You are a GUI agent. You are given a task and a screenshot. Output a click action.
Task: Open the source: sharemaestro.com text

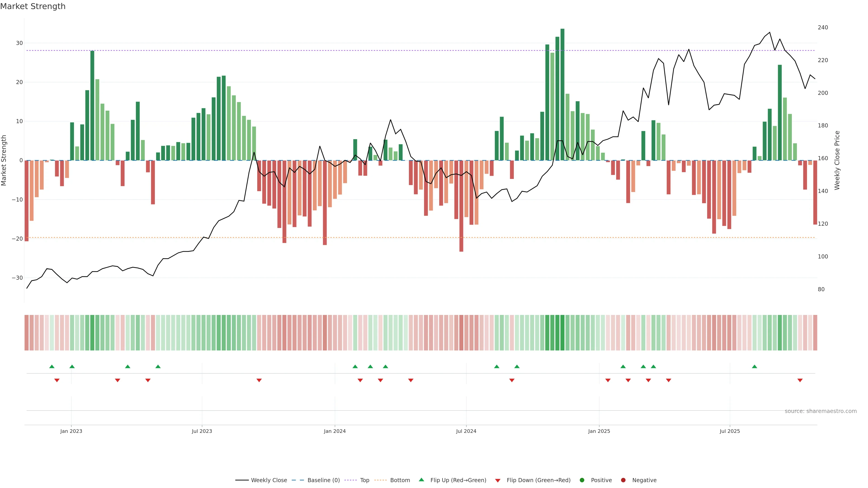coord(821,411)
